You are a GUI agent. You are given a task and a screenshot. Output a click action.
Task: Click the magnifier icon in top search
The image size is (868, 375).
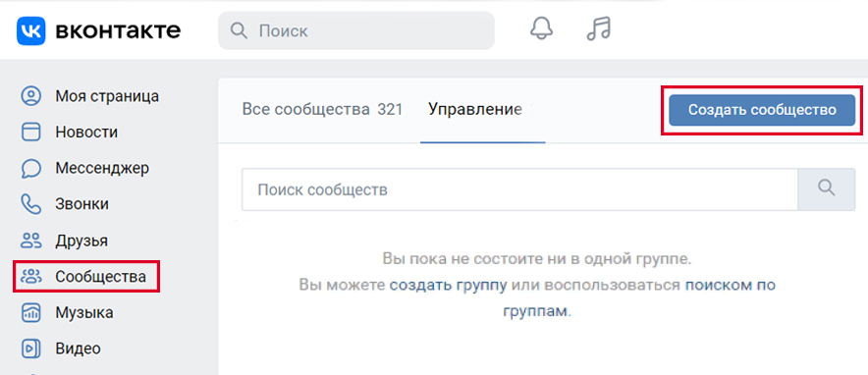pos(239,30)
